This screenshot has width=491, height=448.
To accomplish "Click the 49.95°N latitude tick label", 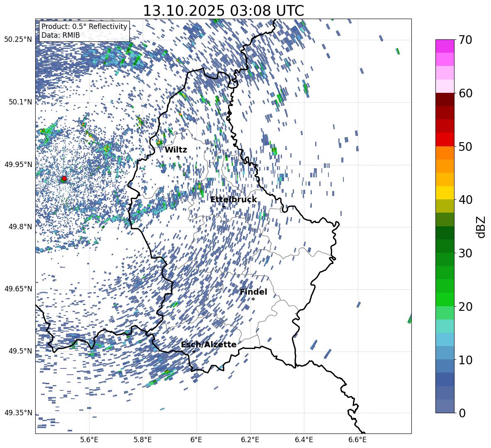I will (x=18, y=165).
